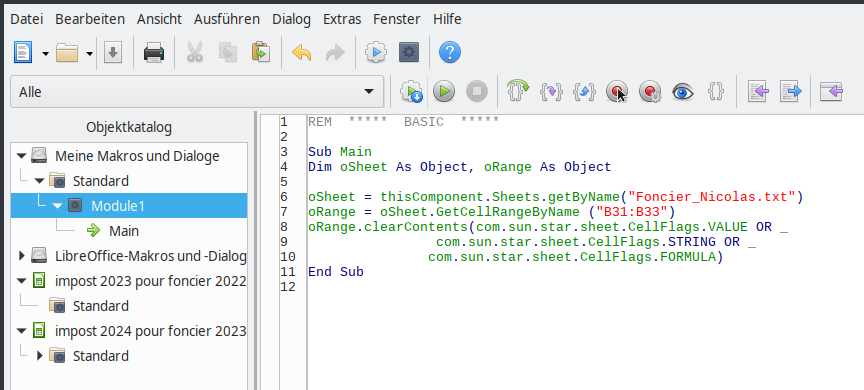Click the Open folder icon
The height and width of the screenshot is (390, 864).
(x=67, y=53)
